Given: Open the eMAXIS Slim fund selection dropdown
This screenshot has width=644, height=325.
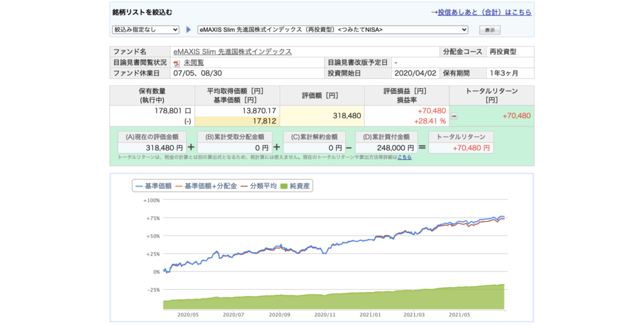Looking at the screenshot, I should coord(333,30).
